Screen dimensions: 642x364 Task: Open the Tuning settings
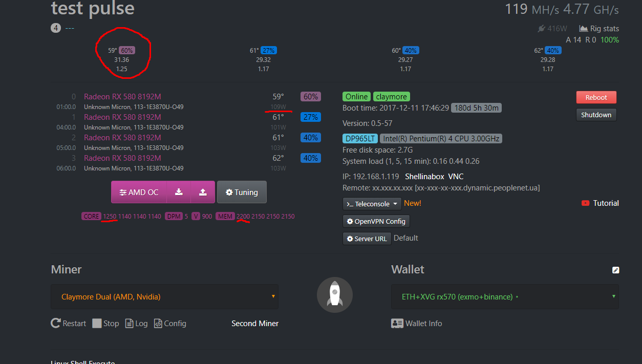click(x=241, y=192)
